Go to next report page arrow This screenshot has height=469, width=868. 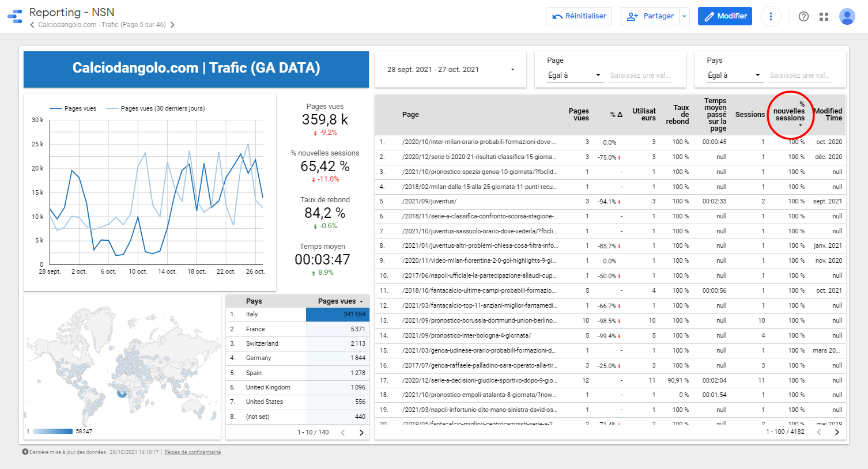pyautogui.click(x=172, y=25)
